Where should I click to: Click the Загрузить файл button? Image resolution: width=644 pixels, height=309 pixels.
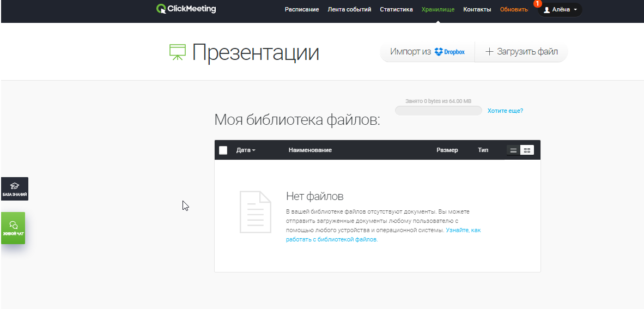click(x=521, y=52)
